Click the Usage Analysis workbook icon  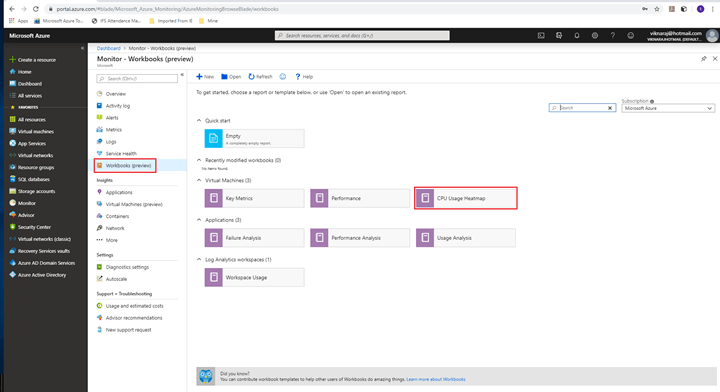coord(425,238)
